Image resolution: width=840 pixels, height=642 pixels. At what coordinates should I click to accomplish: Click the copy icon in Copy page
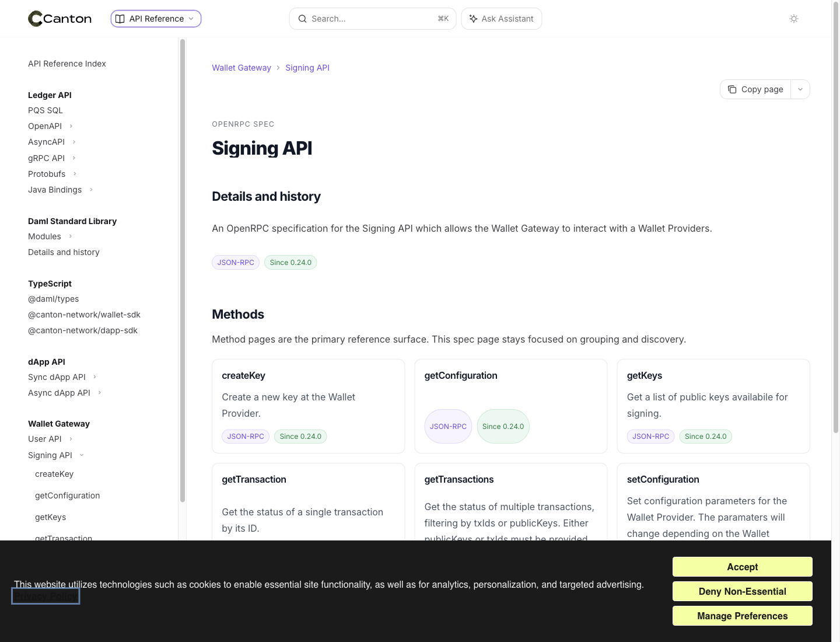(x=732, y=89)
